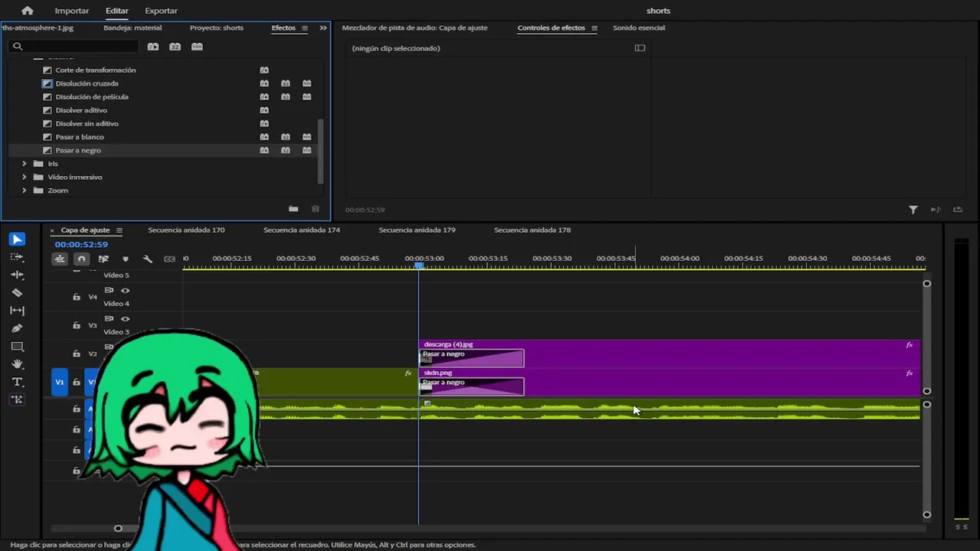980x551 pixels.
Task: Switch to Exportar workspace tab
Action: point(161,11)
